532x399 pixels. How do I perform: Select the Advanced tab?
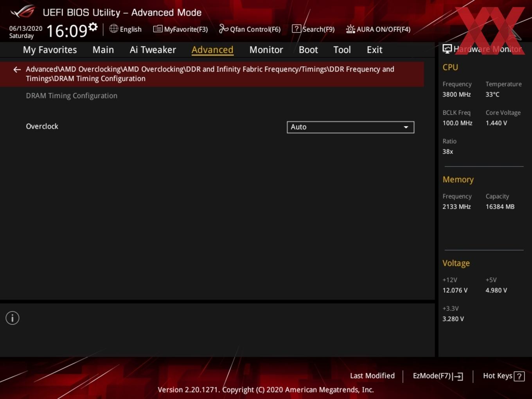[212, 50]
